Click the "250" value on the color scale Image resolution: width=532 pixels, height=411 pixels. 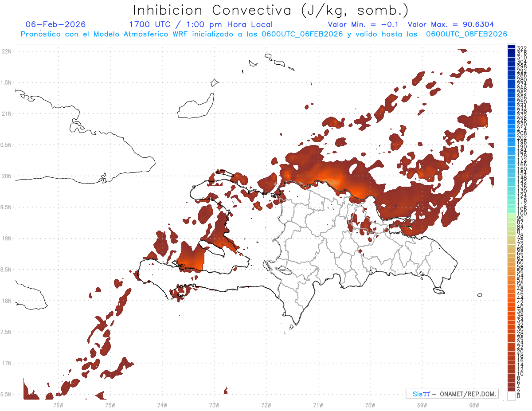tap(522, 102)
